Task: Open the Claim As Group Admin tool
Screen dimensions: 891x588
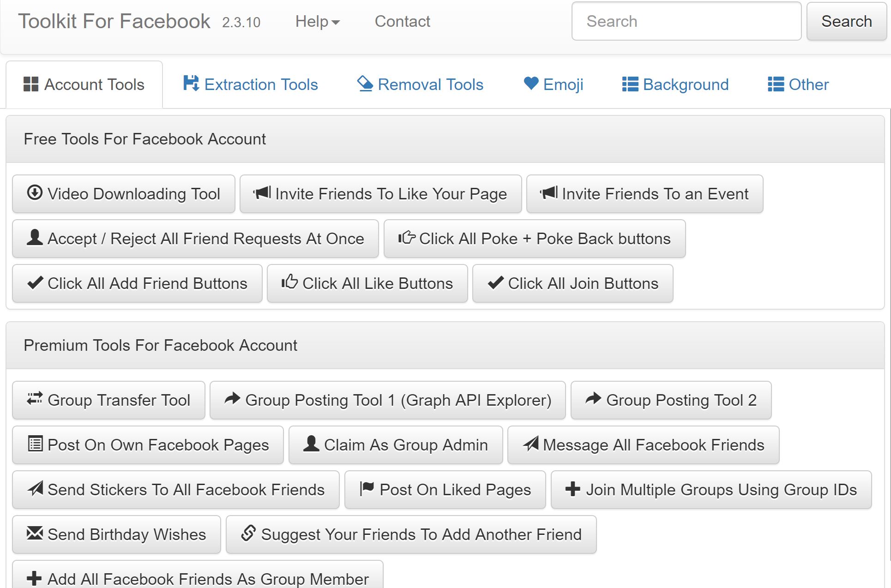Action: [x=396, y=445]
